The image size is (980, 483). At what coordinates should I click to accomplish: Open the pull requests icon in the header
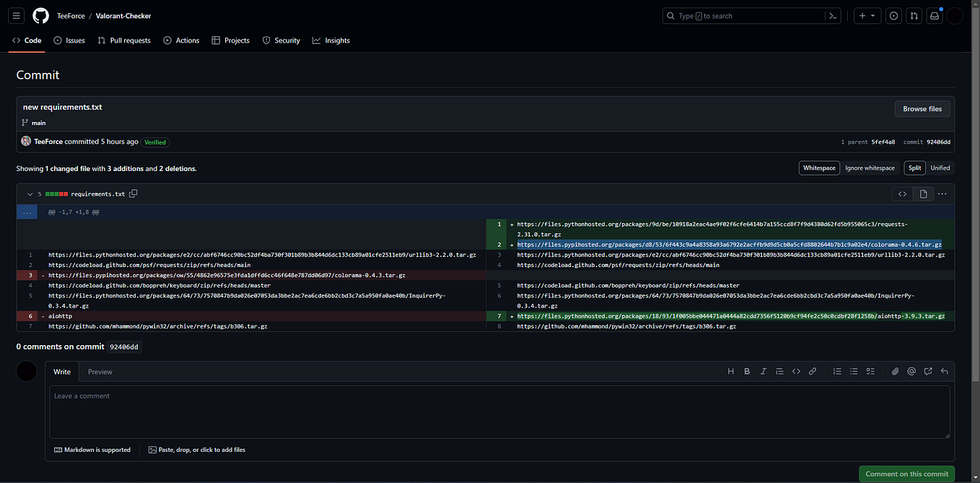(x=914, y=15)
